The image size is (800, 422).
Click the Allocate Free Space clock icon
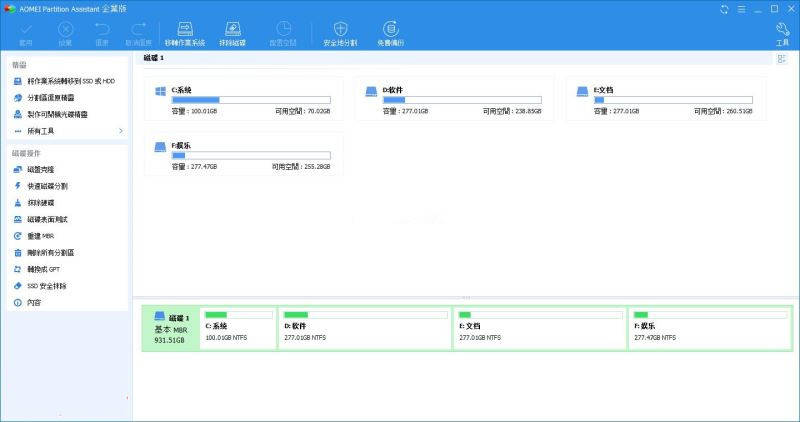[x=284, y=29]
